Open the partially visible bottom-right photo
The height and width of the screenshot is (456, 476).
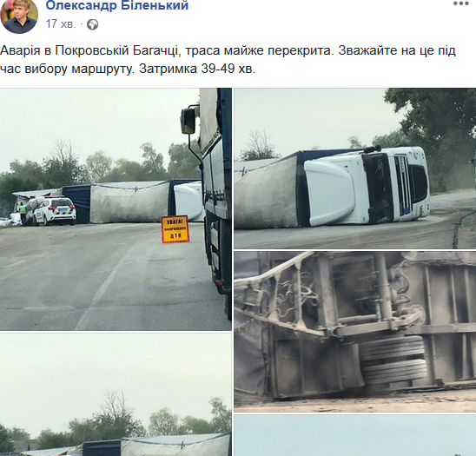click(x=355, y=435)
